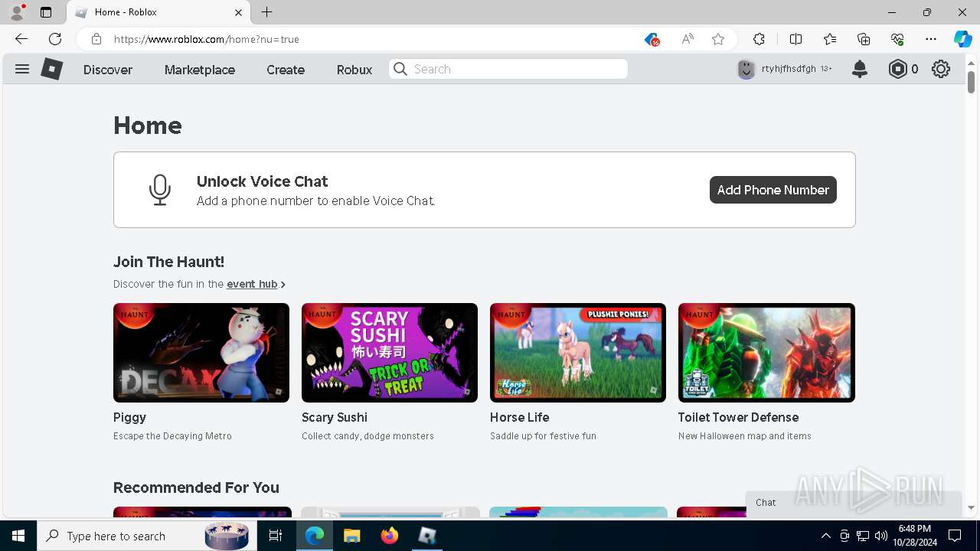Click the microphone Voice Chat icon
The height and width of the screenshot is (551, 980).
160,190
